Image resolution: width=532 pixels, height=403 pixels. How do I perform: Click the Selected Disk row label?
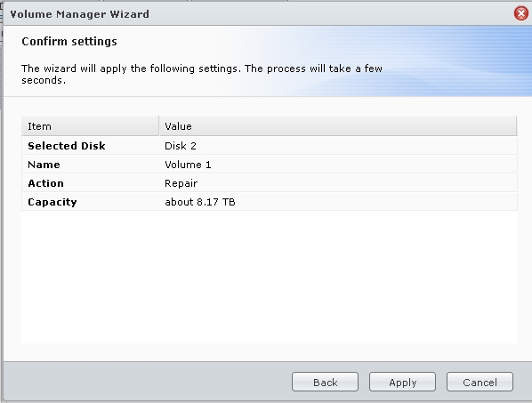[67, 146]
